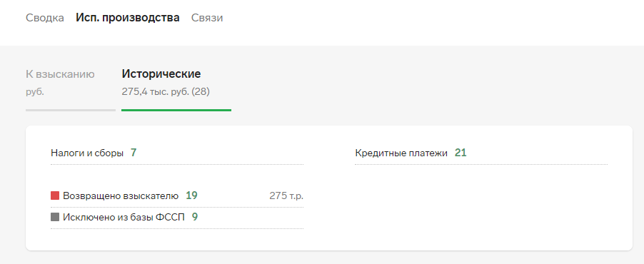The width and height of the screenshot is (644, 264).
Task: Click count 21 beside Кредитные платежи
Action: [461, 153]
